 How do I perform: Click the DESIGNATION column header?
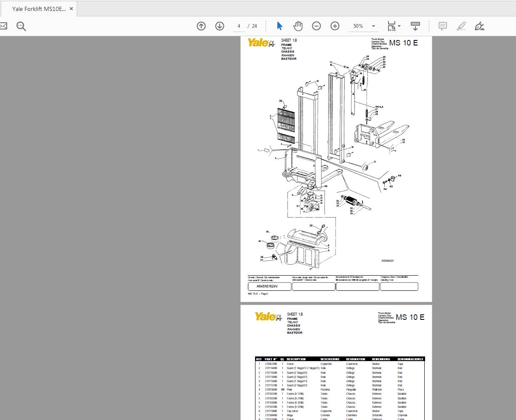(356, 359)
